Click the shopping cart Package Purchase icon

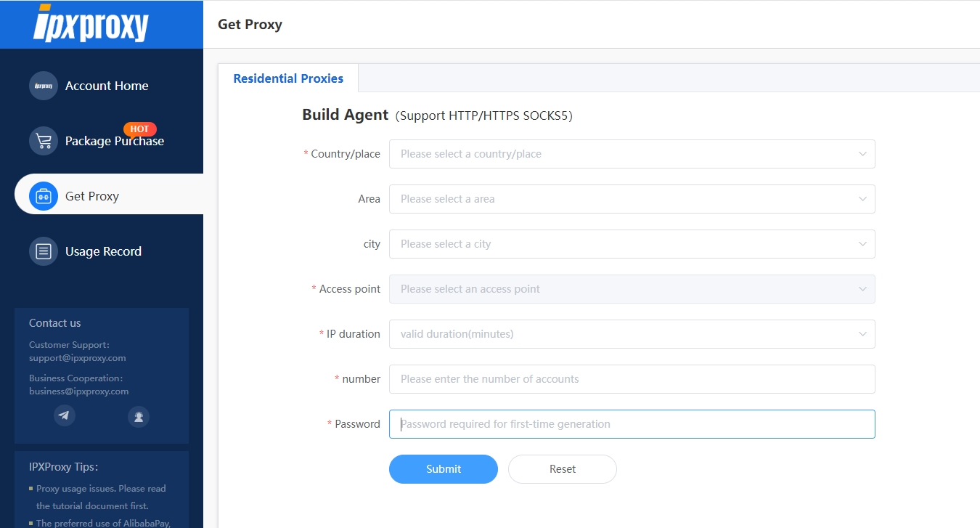coord(44,141)
